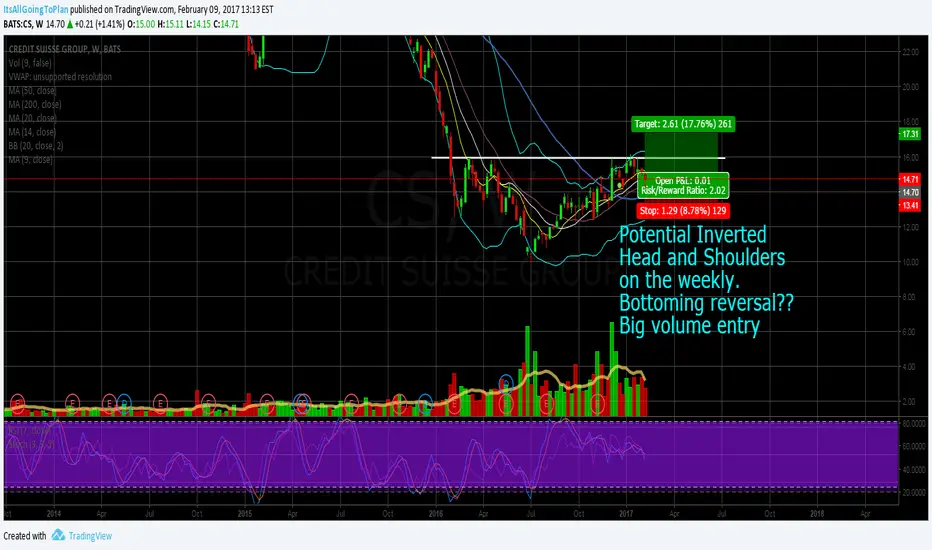
Task: Click the 'C:14.71' close value in the header
Action: click(226, 24)
